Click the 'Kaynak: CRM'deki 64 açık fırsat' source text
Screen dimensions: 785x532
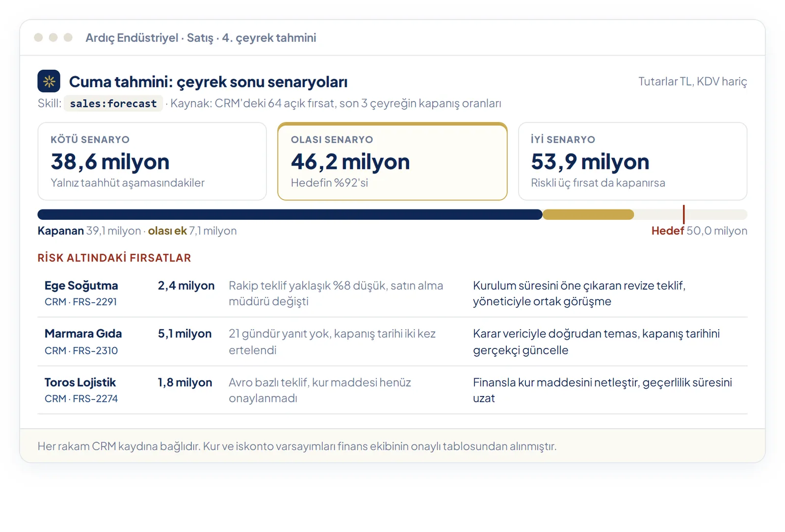click(336, 104)
